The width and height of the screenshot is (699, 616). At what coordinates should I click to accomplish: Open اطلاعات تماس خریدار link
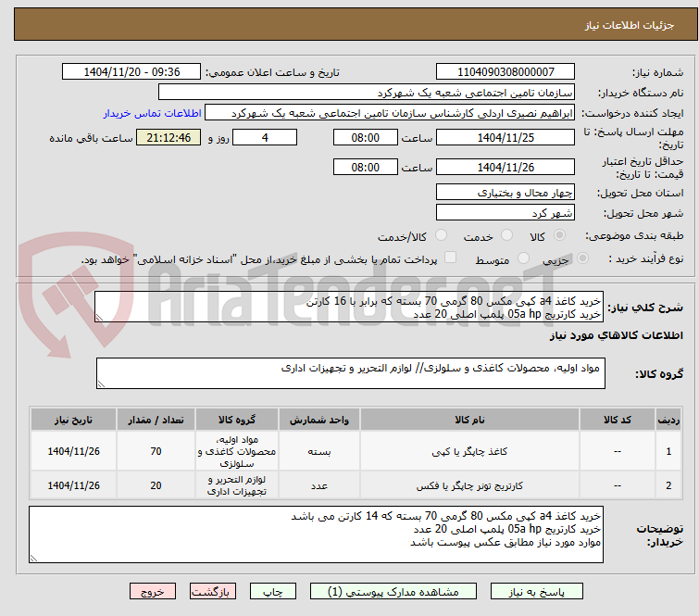pos(153,113)
